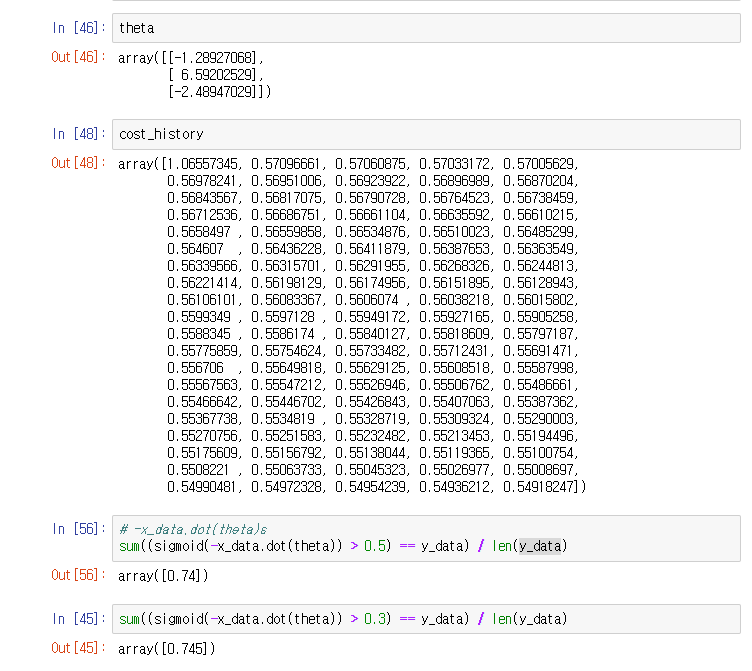This screenshot has width=752, height=671.
Task: Click cost value 0.56291955
Action: (370, 266)
